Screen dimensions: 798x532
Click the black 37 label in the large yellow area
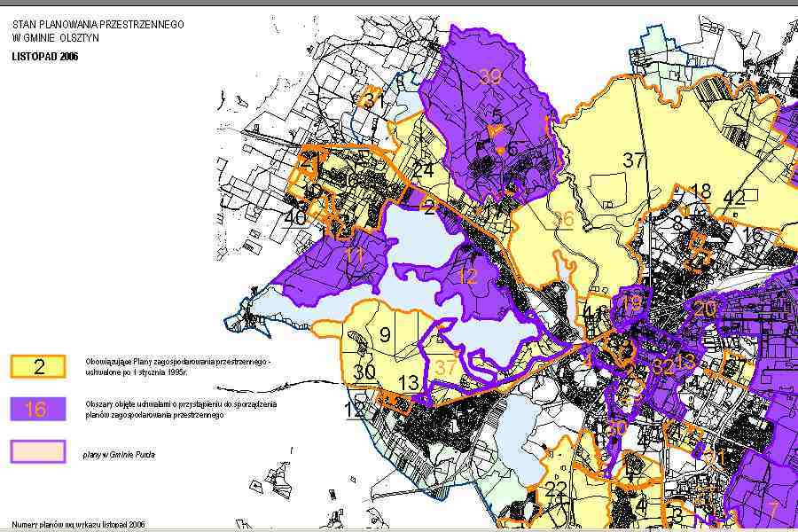click(x=633, y=160)
